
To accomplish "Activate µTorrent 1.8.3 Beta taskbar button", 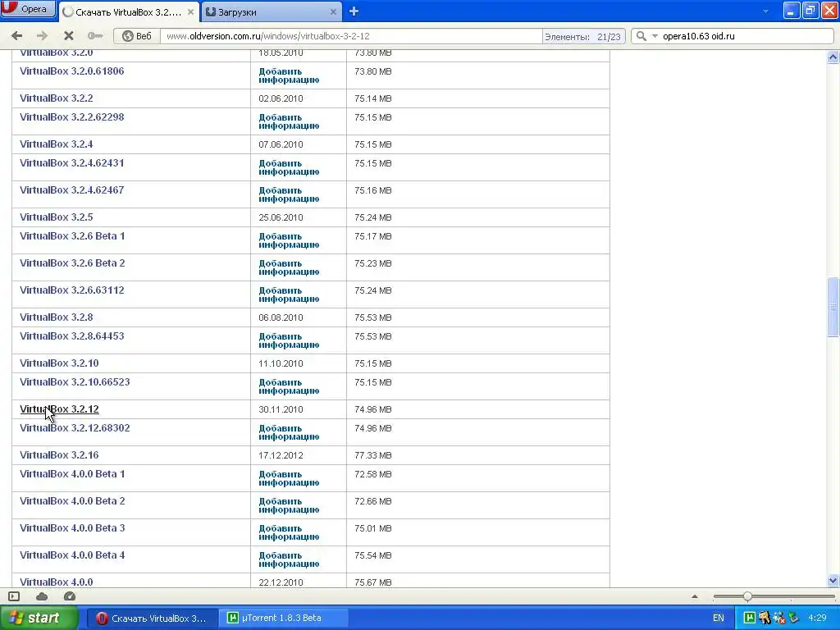I will click(282, 619).
